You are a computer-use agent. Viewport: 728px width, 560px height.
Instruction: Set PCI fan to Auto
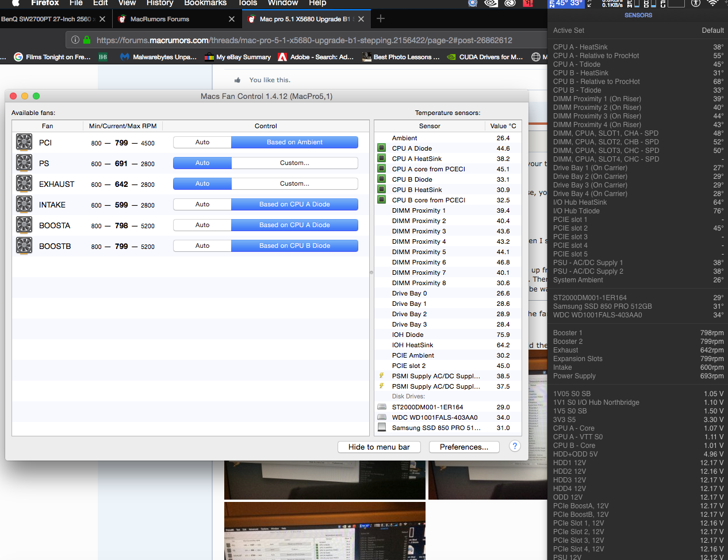[x=202, y=142]
